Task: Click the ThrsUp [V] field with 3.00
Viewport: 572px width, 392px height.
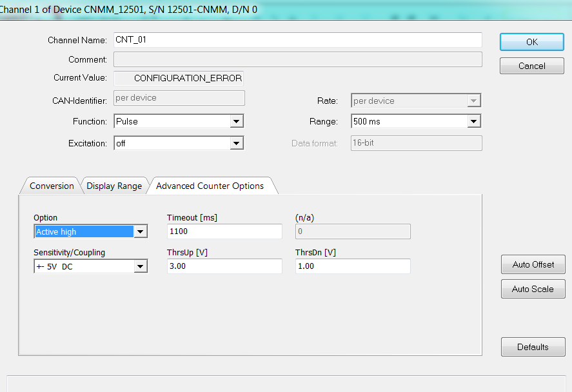Action: pyautogui.click(x=224, y=266)
